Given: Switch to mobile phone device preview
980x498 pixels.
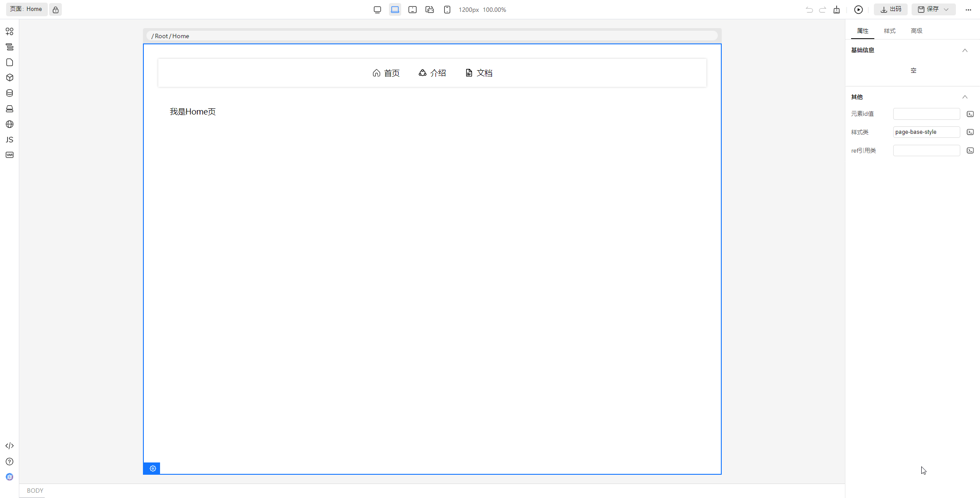Looking at the screenshot, I should 447,10.
